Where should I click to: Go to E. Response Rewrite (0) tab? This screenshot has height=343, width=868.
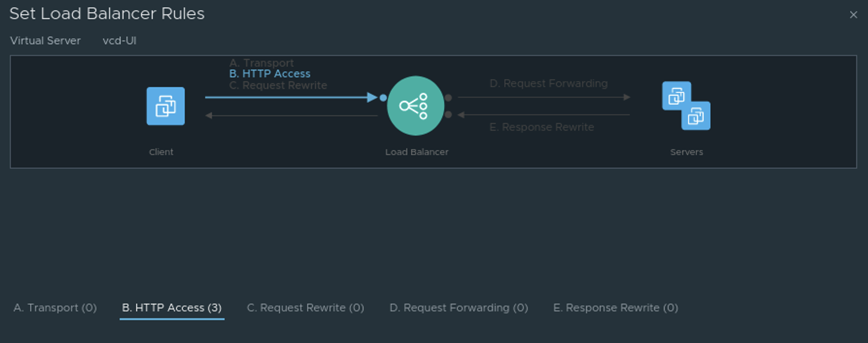pyautogui.click(x=616, y=308)
